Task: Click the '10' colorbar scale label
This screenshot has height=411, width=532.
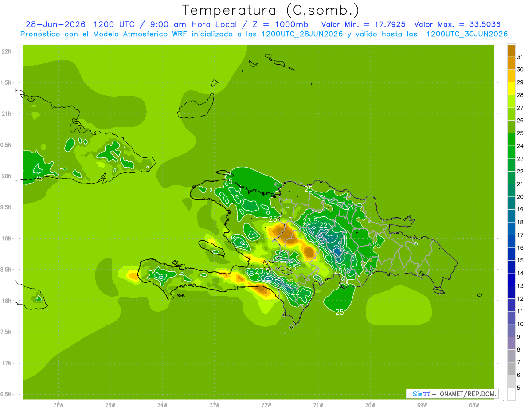Action: pyautogui.click(x=520, y=324)
